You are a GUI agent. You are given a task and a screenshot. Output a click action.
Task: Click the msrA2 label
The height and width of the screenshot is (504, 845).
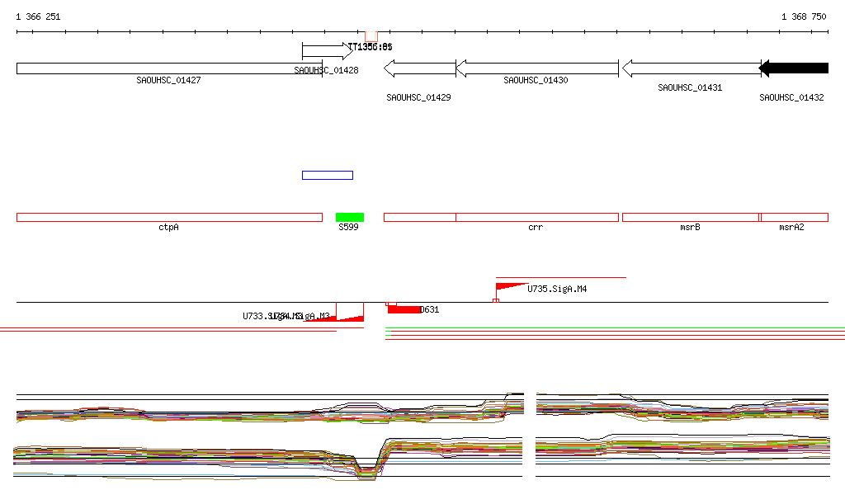pyautogui.click(x=791, y=227)
